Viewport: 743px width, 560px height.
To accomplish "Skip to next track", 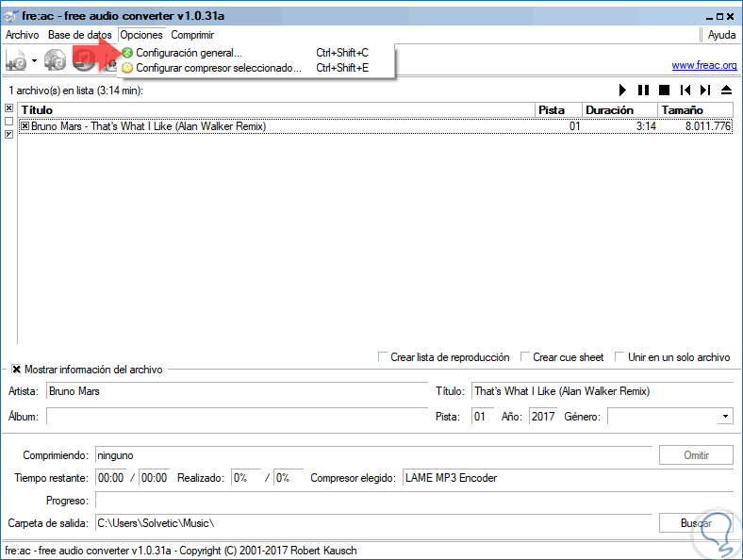I will 705,90.
